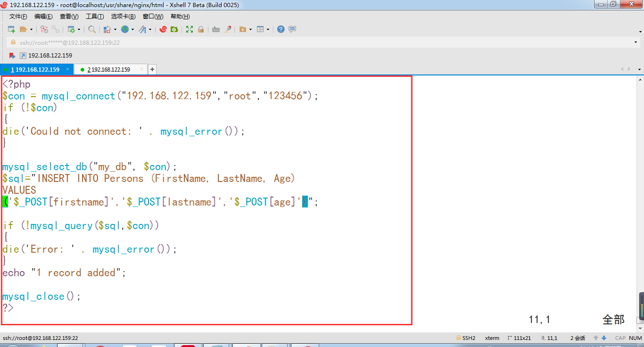
Task: Expand the globe encoding dropdown arrow
Action: (133, 29)
